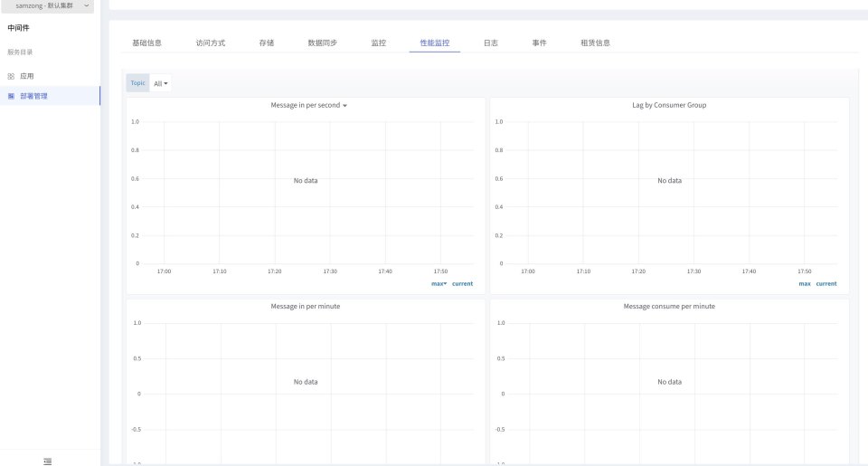868x466 pixels.
Task: Click the 部署管理 sidebar icon
Action: [x=12, y=96]
